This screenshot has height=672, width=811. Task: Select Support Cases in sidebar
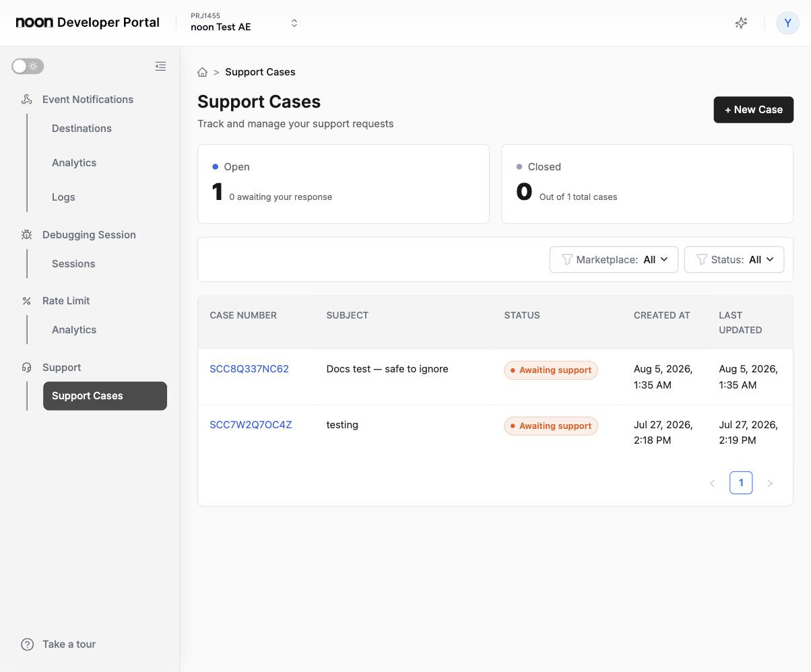click(x=105, y=396)
